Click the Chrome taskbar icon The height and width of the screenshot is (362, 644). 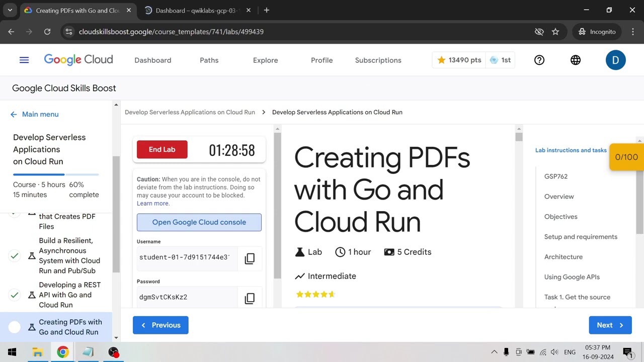63,352
